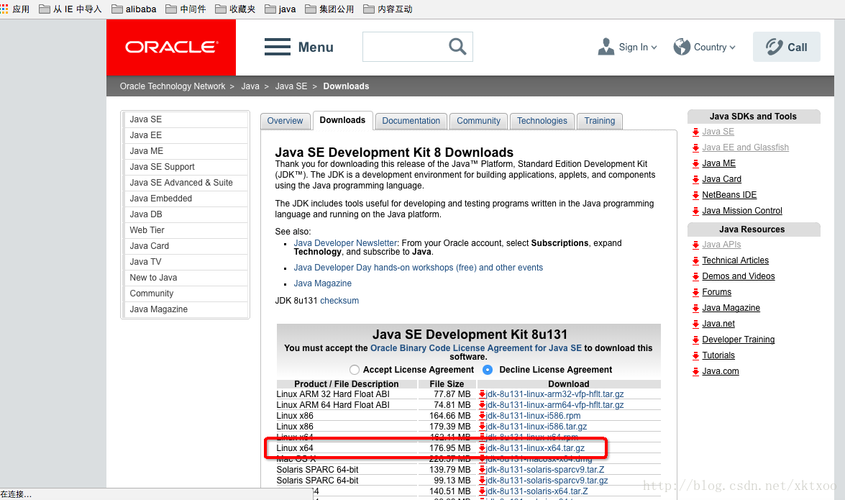The height and width of the screenshot is (500, 845).
Task: Switch to the Downloads tab
Action: [x=342, y=121]
